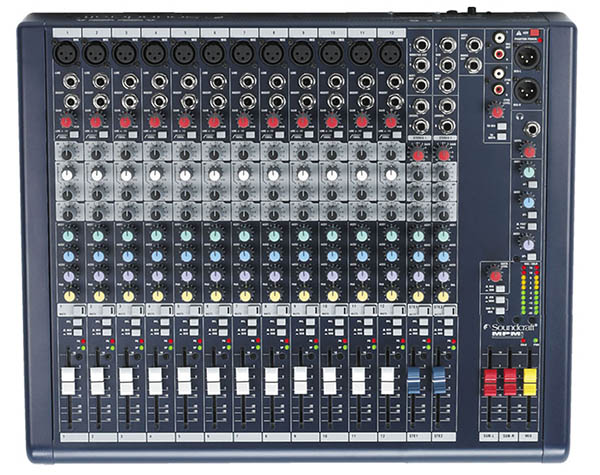The image size is (600, 475).
Task: Click the channel 1 white fader
Action: 68,381
